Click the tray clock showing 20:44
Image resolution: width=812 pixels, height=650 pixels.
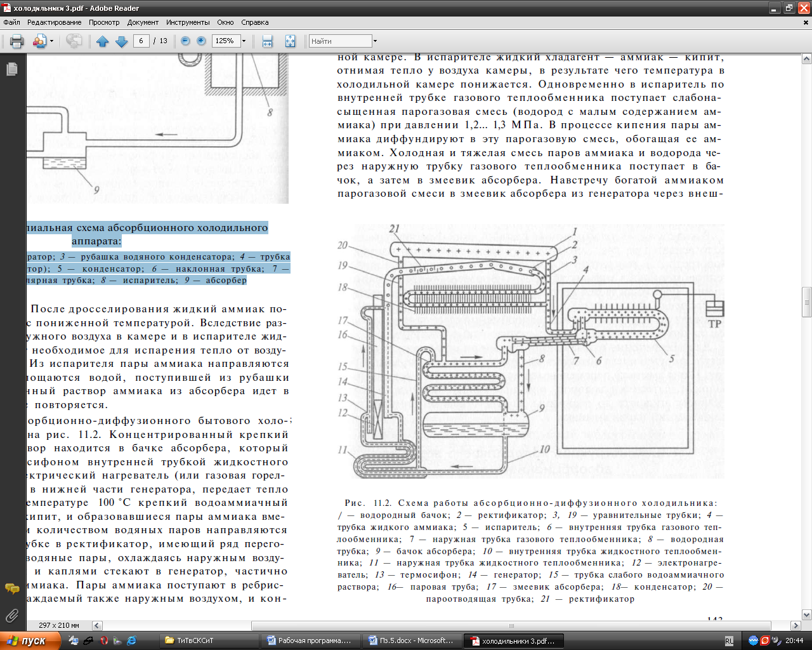tap(794, 641)
